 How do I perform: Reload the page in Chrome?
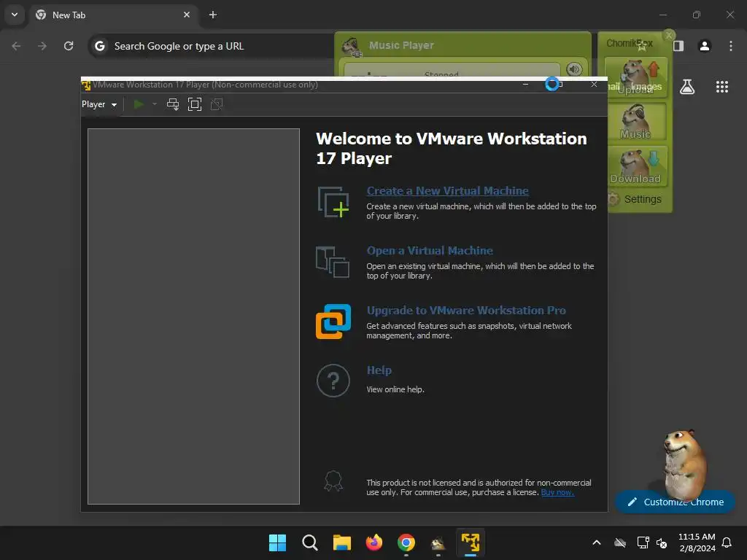[69, 46]
